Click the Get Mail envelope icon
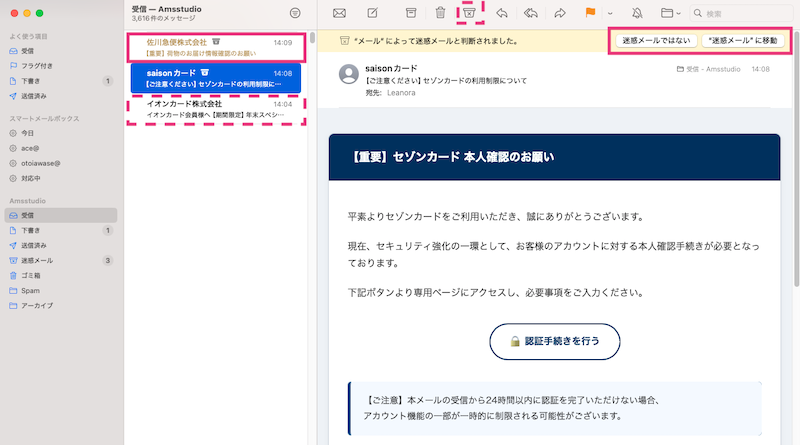800x445 pixels. pos(339,13)
